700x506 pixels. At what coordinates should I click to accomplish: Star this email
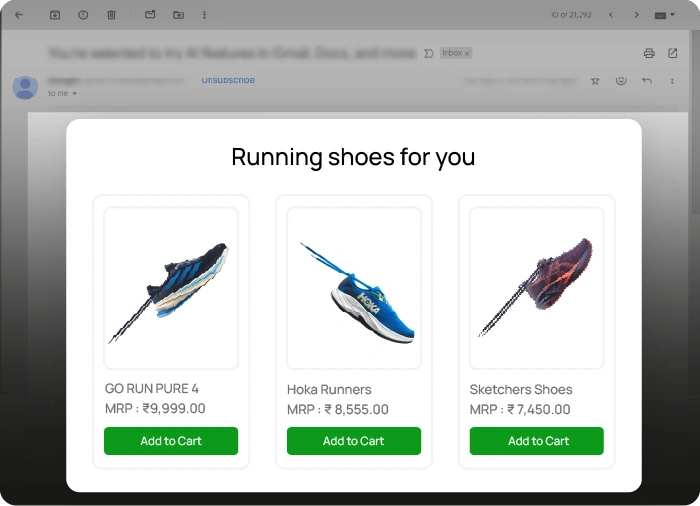[595, 81]
